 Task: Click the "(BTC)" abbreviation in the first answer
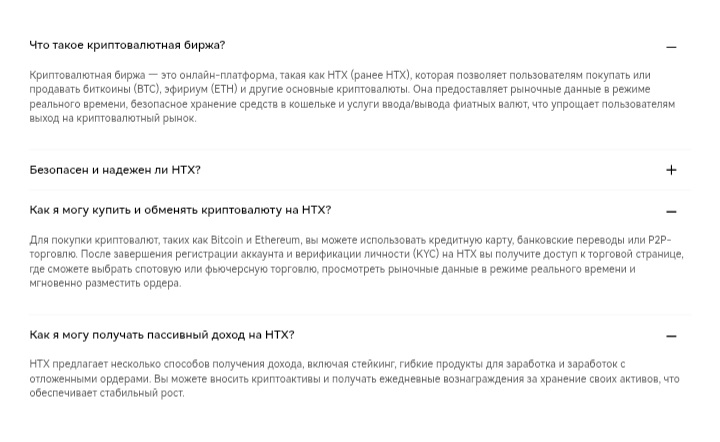coord(147,89)
